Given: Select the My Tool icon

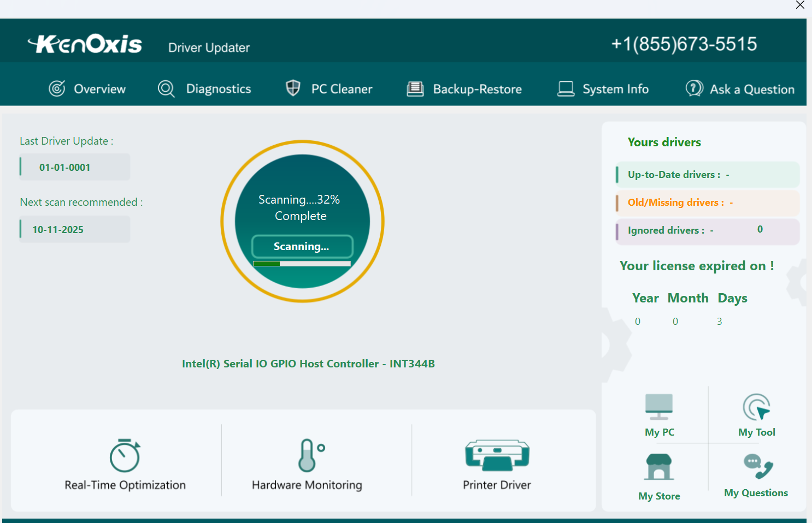Looking at the screenshot, I should coord(756,415).
